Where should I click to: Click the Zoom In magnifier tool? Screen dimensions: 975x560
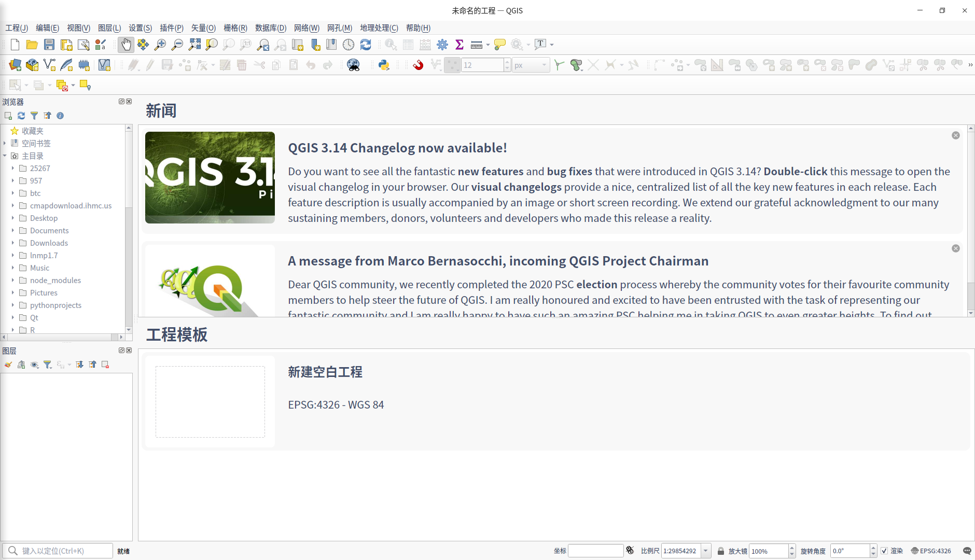[160, 45]
